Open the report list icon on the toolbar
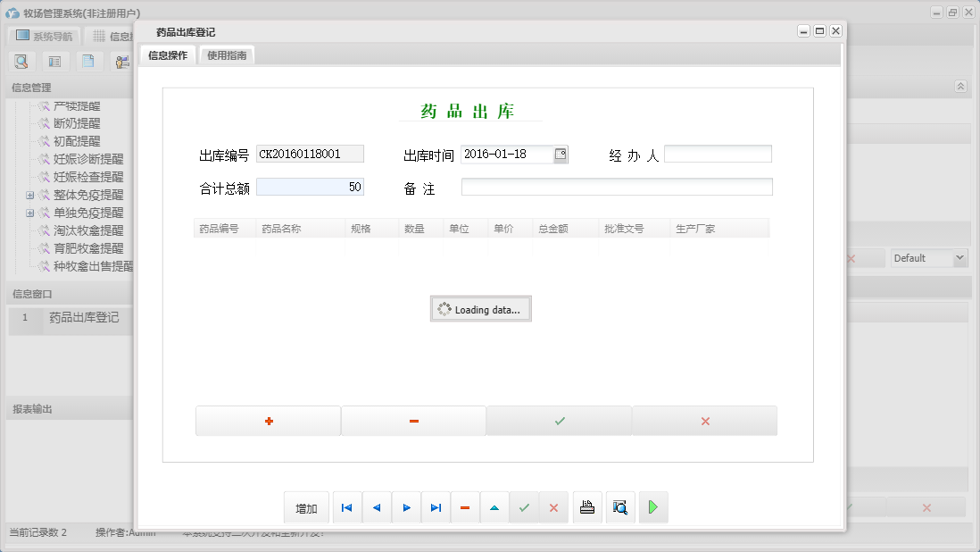Screen dimensions: 980x552 pyautogui.click(x=54, y=61)
